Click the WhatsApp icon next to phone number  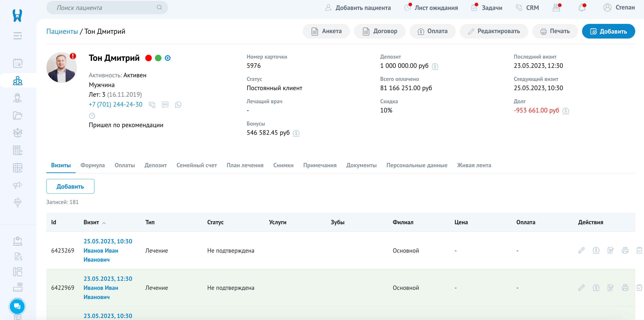point(178,105)
